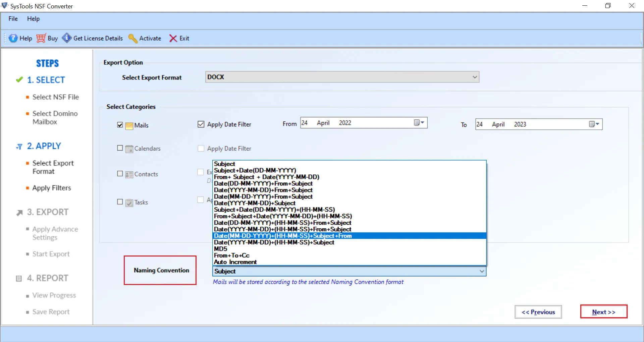644x342 pixels.
Task: Disable the Apply Date Filter checkbox for Mails
Action: click(201, 124)
